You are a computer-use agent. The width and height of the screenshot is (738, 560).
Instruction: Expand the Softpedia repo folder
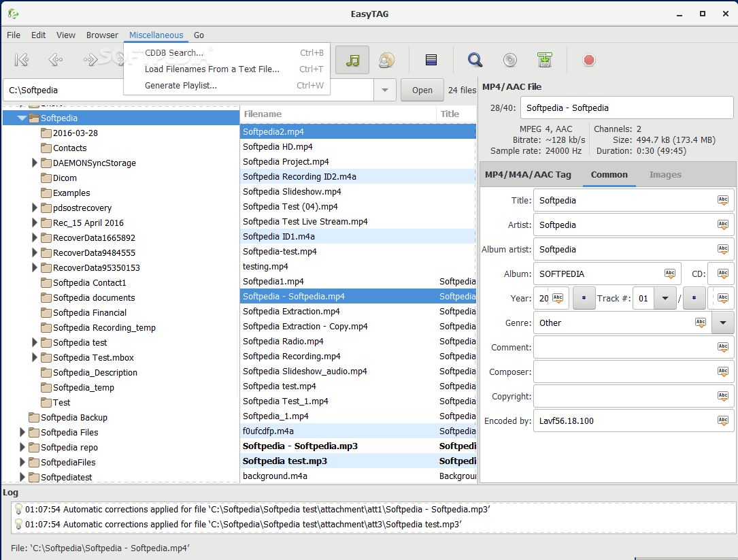point(22,448)
